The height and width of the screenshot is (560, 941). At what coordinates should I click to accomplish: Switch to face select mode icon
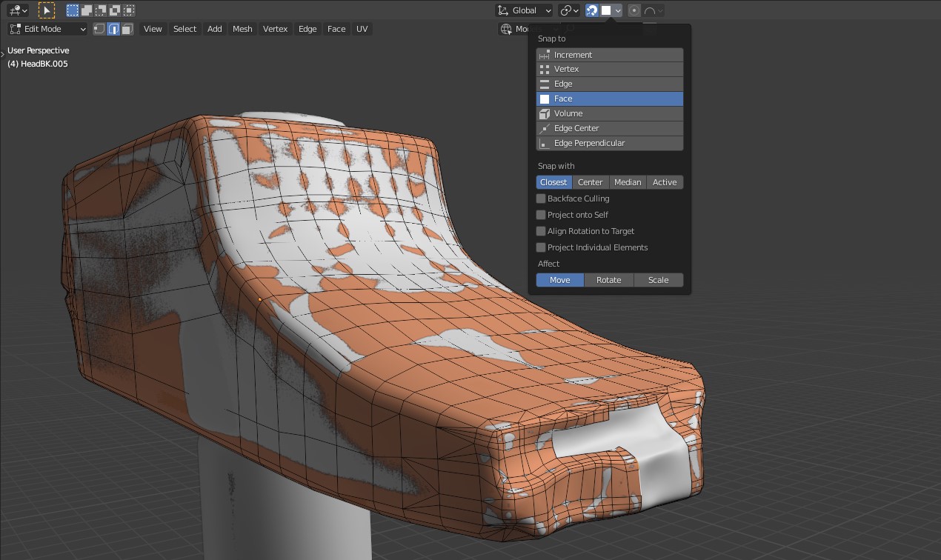[x=127, y=29]
